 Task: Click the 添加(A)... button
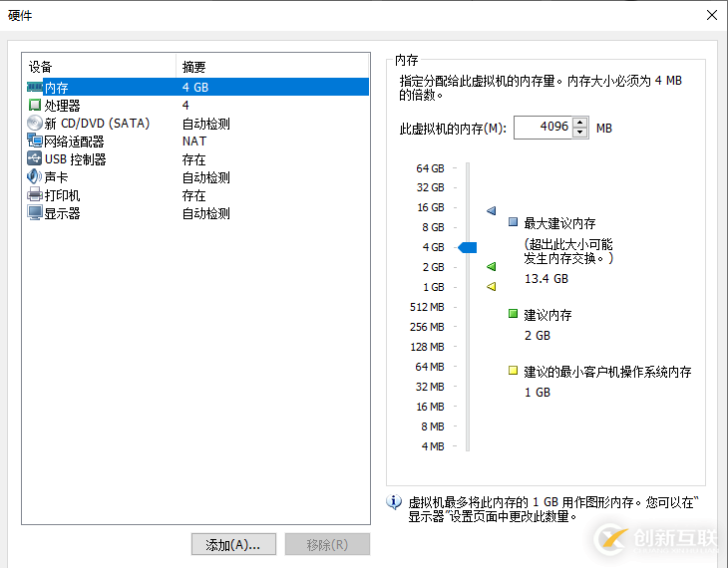click(233, 544)
